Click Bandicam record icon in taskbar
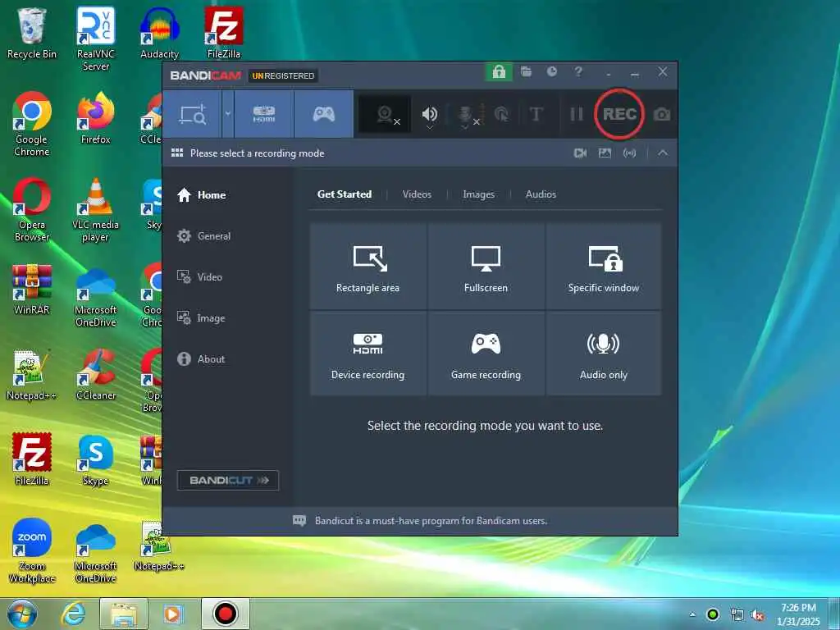The height and width of the screenshot is (630, 840). tap(225, 614)
